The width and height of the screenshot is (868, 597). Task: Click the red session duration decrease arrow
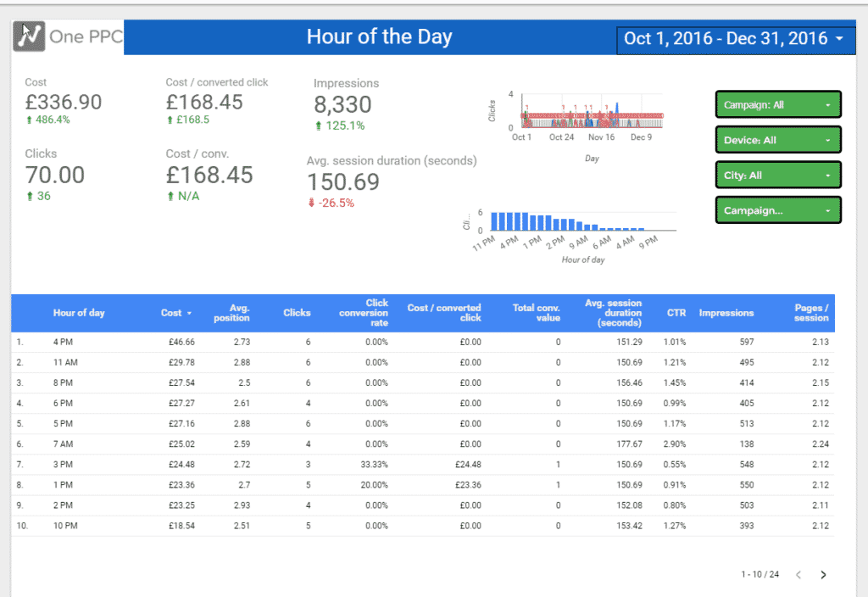tap(312, 203)
